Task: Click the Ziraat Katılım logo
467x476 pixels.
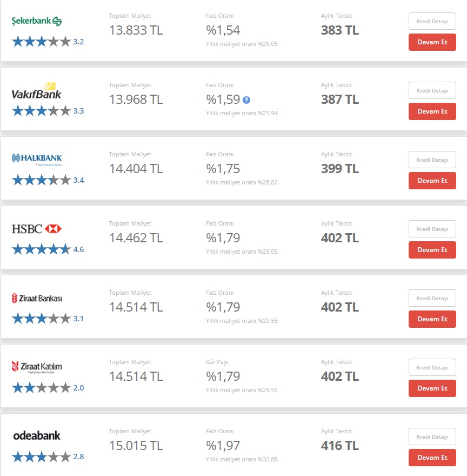Action: tap(37, 367)
